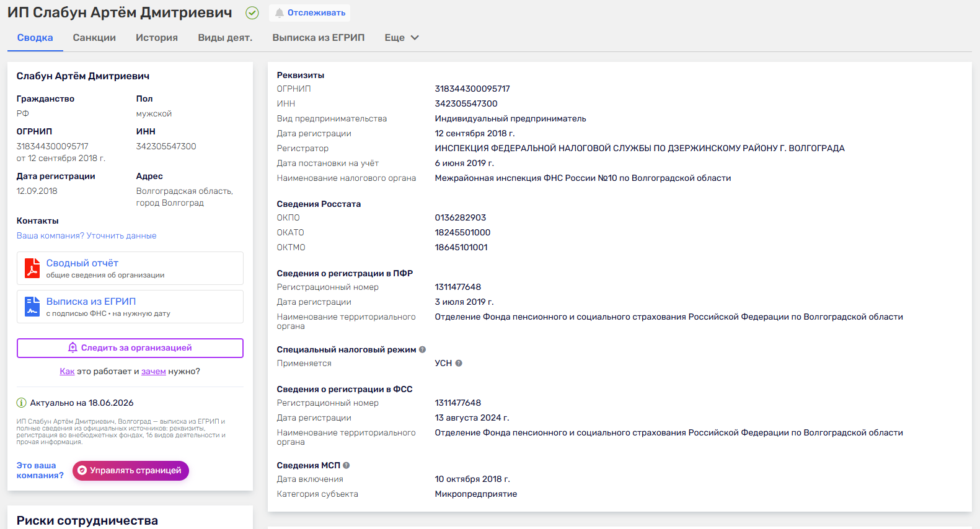Open the Выписка из ЕГРИП download link
Viewport: 980px width, 529px height.
tap(91, 302)
